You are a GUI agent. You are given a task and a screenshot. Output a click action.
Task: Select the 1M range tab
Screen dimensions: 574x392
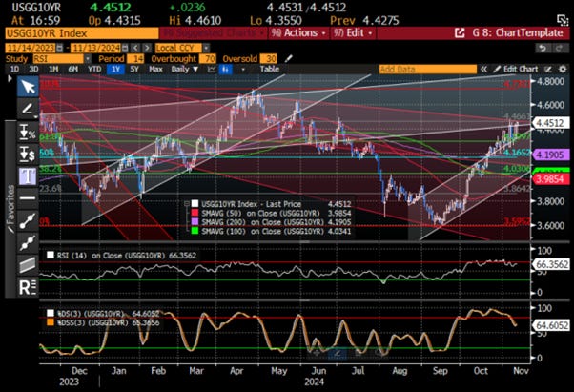coord(53,70)
